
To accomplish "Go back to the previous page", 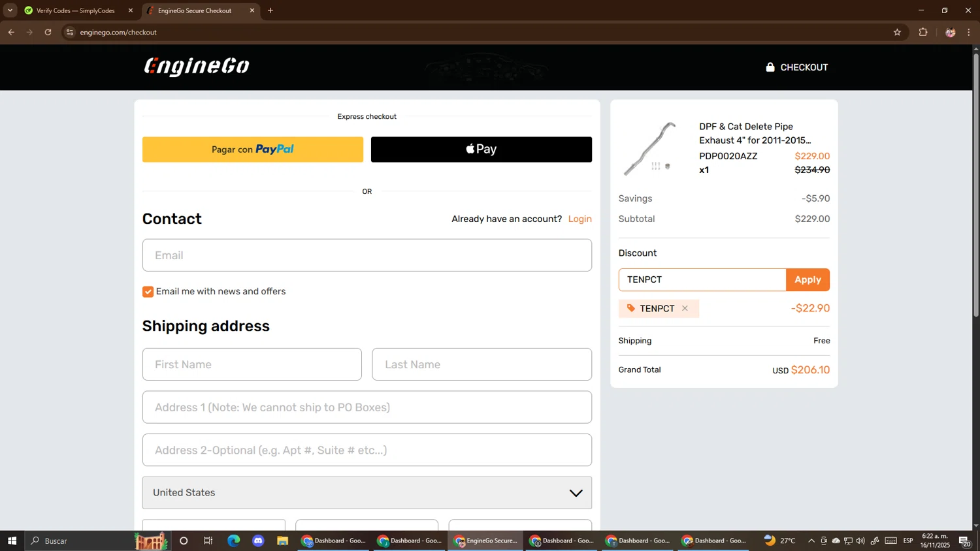I will (x=11, y=32).
